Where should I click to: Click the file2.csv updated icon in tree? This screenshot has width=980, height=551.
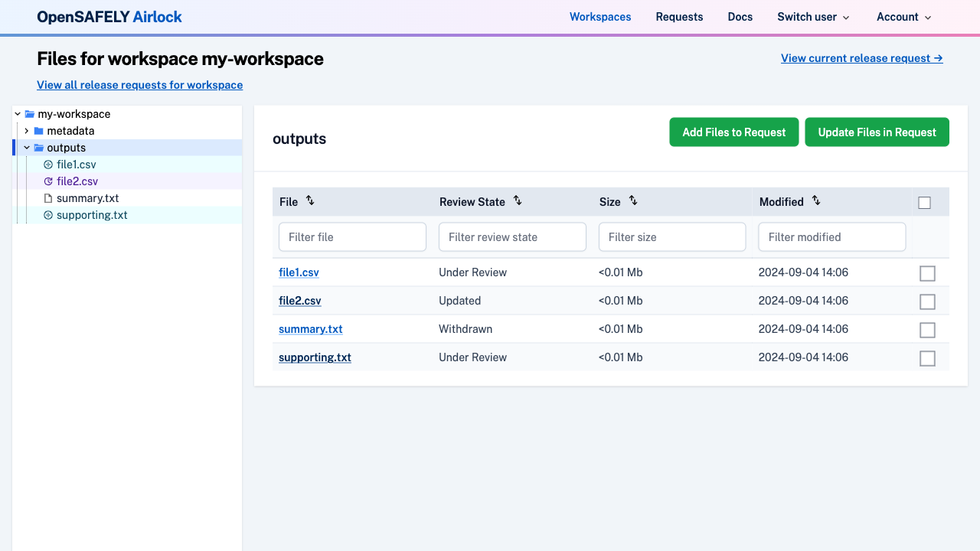[x=48, y=181]
